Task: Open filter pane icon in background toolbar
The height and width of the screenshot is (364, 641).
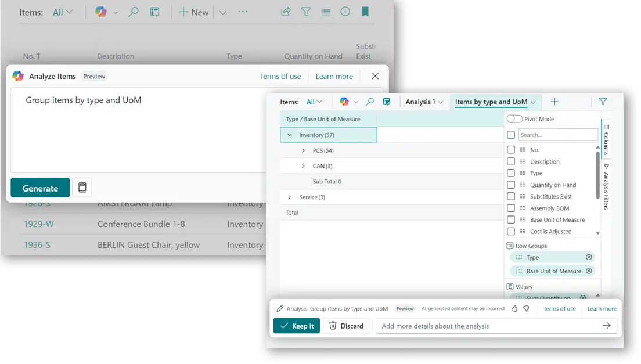Action: (x=306, y=12)
